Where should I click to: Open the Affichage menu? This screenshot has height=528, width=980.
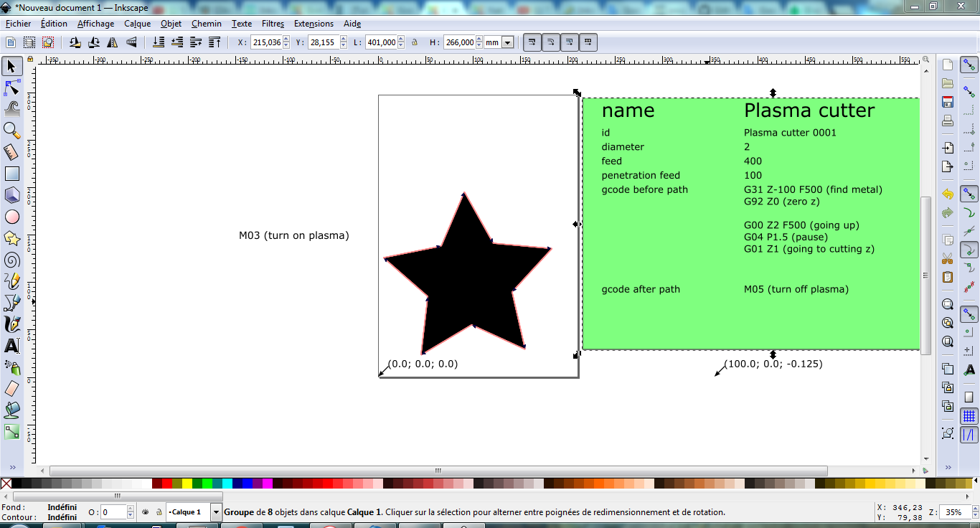click(95, 24)
